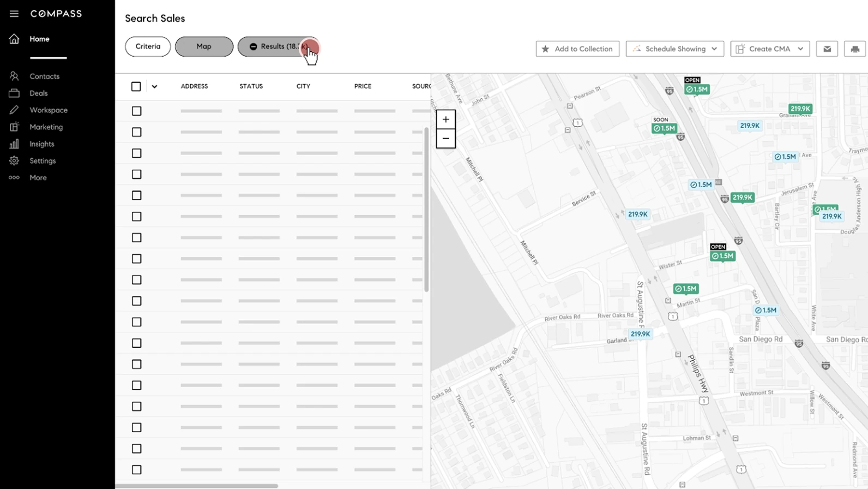Image resolution: width=868 pixels, height=489 pixels.
Task: Sort by the PRICE column header
Action: tap(363, 86)
